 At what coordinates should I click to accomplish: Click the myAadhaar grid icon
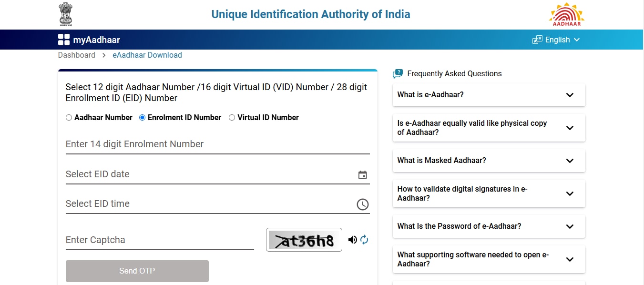point(63,40)
